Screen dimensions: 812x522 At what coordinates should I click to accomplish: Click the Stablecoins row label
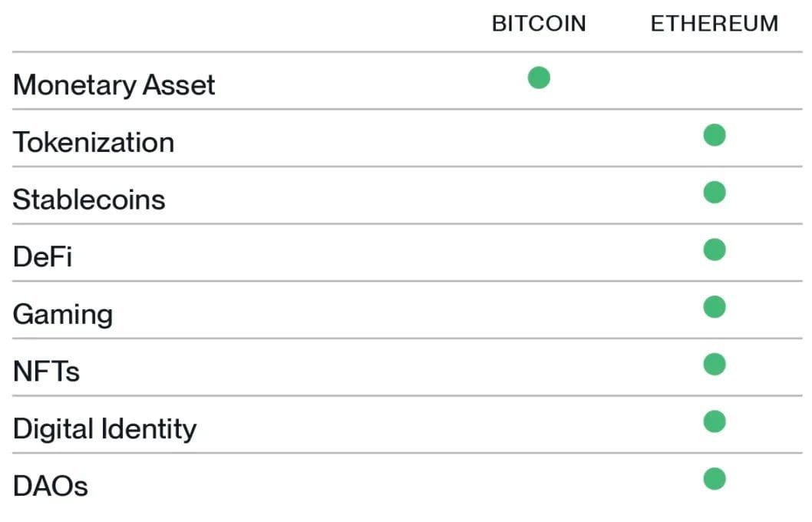[89, 200]
